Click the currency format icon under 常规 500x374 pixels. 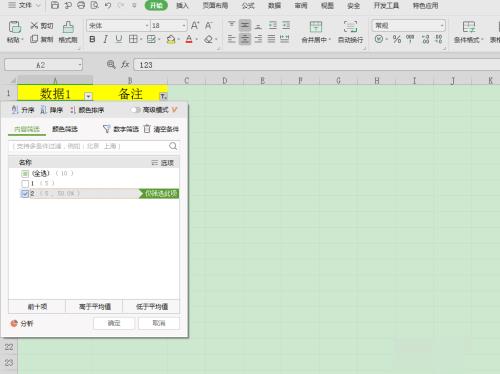click(x=379, y=39)
